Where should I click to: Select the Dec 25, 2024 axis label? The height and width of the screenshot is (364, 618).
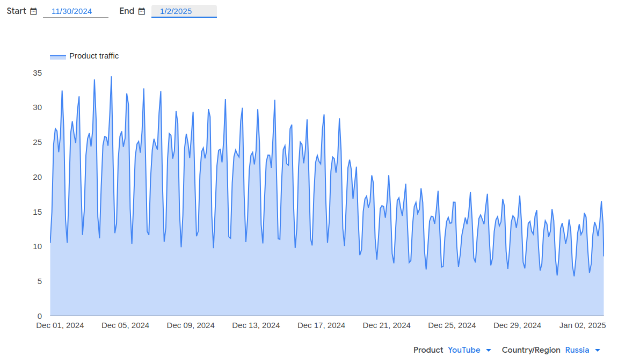point(452,325)
